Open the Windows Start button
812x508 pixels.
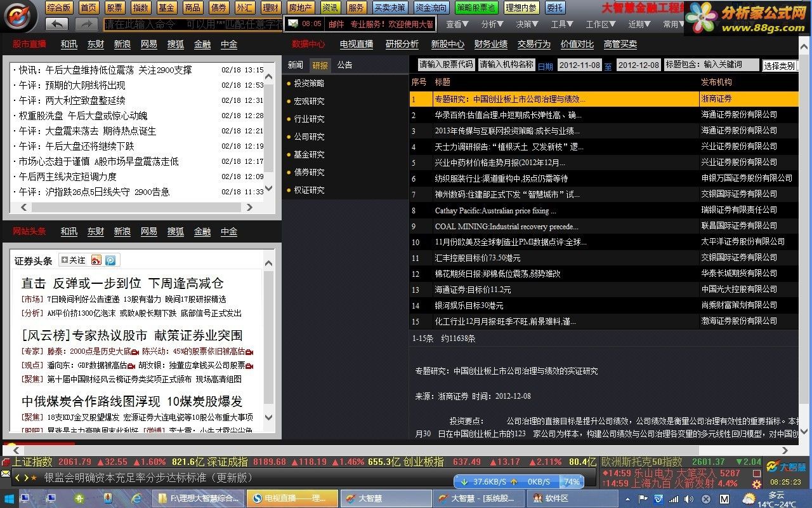click(x=9, y=498)
